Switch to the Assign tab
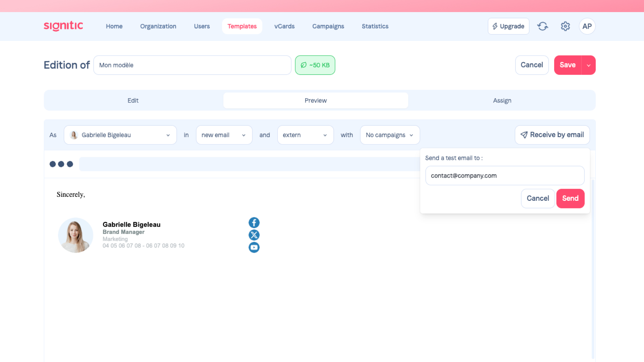This screenshot has width=644, height=362. pyautogui.click(x=502, y=101)
